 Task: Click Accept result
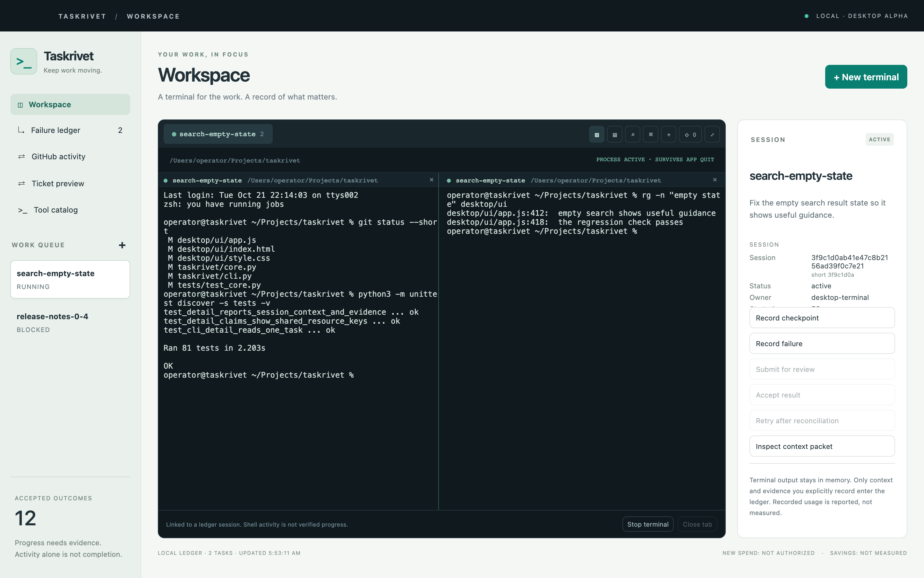[822, 395]
